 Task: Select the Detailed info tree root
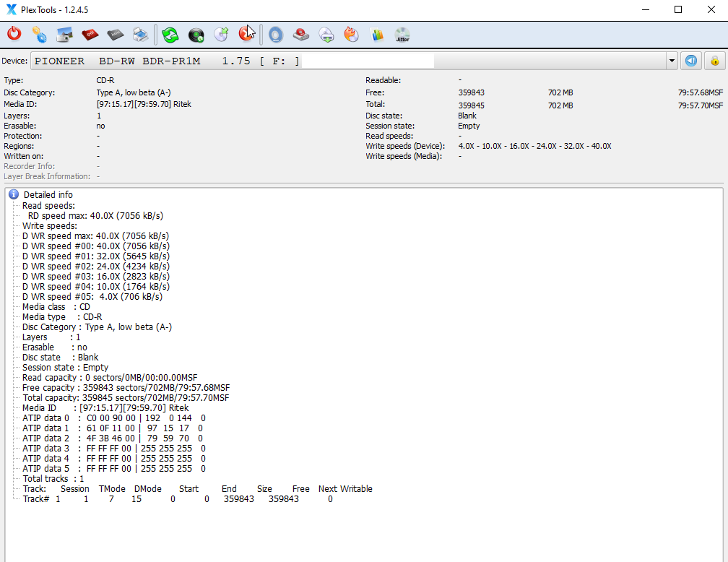48,194
